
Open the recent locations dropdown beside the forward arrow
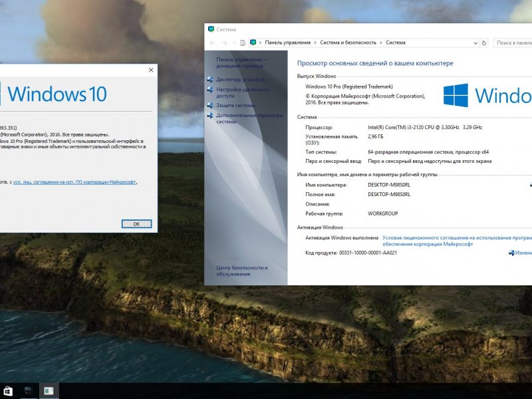click(235, 43)
